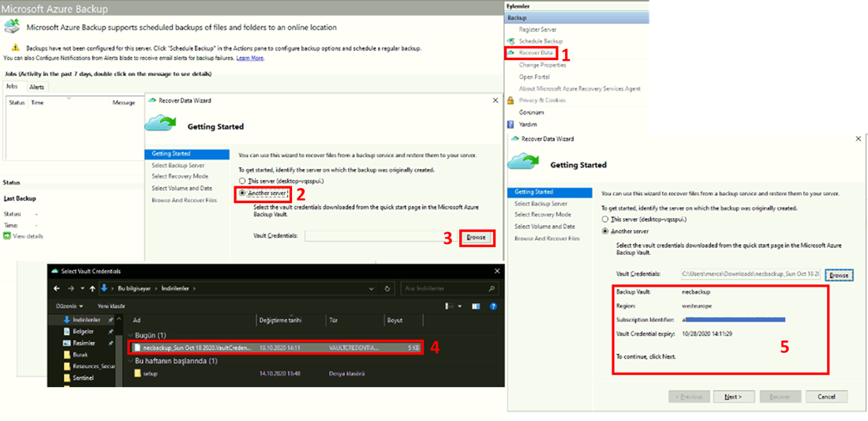Click Change Properties action
This screenshot has height=421, width=868.
(x=542, y=65)
